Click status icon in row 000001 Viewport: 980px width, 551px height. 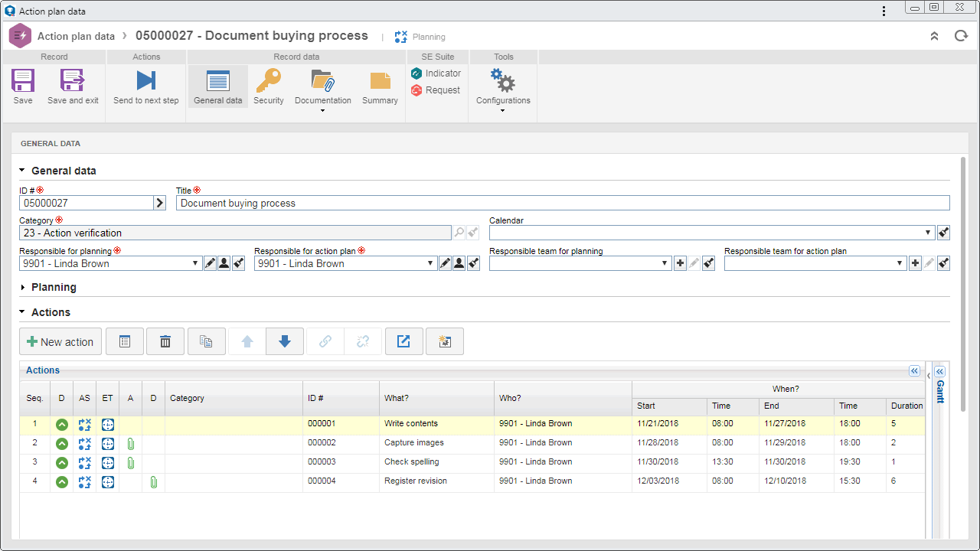tap(61, 424)
